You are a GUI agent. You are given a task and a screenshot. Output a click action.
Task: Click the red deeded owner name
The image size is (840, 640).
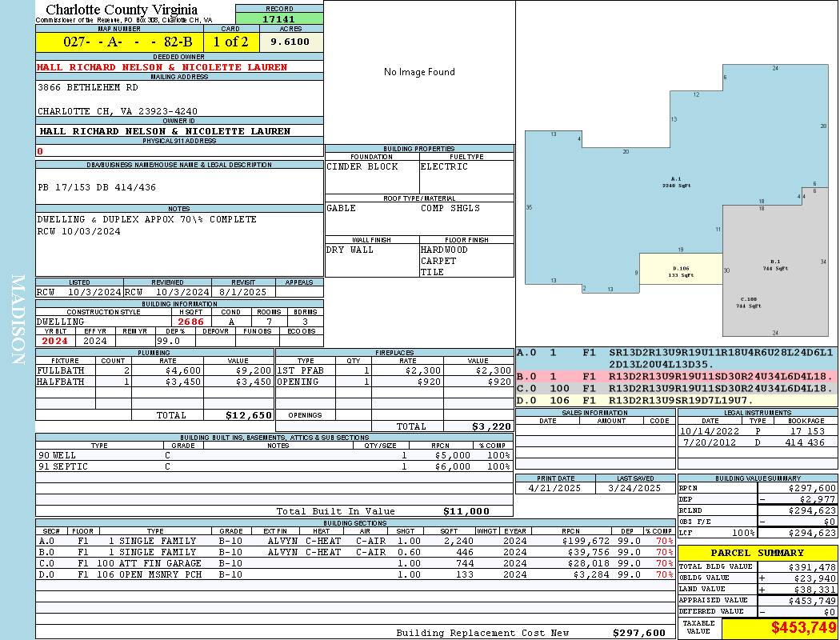[162, 67]
